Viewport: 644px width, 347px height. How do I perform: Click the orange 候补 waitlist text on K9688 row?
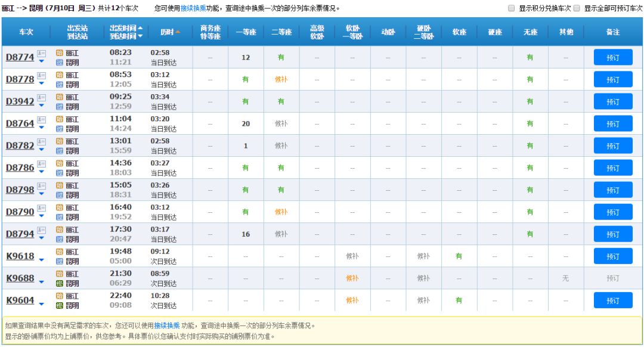[x=352, y=278]
